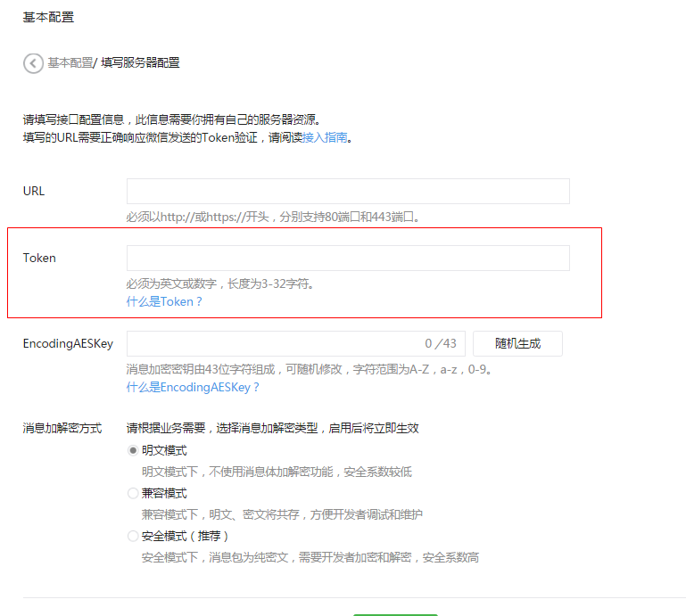The width and height of the screenshot is (686, 616).
Task: Click the EncodingAESKey field label
Action: point(69,343)
